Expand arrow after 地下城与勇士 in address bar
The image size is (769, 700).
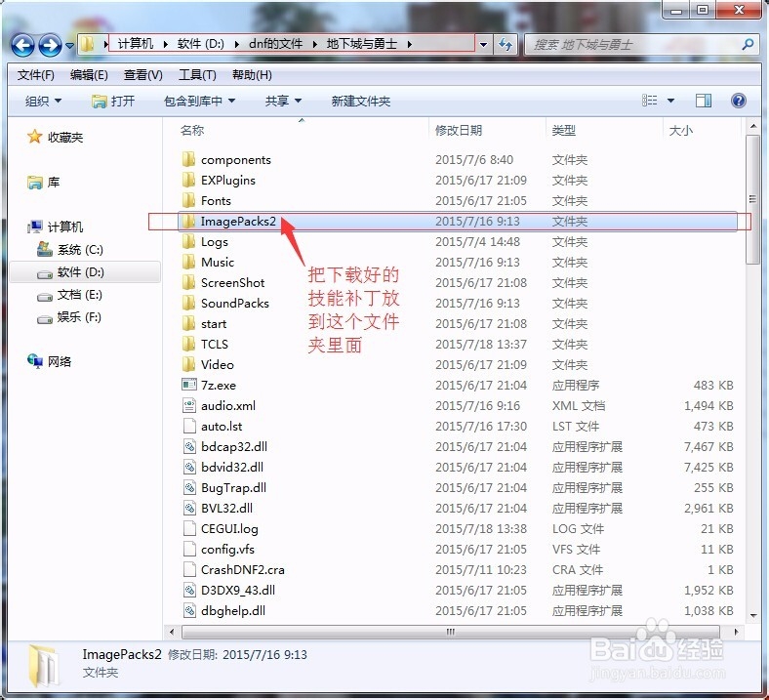410,44
